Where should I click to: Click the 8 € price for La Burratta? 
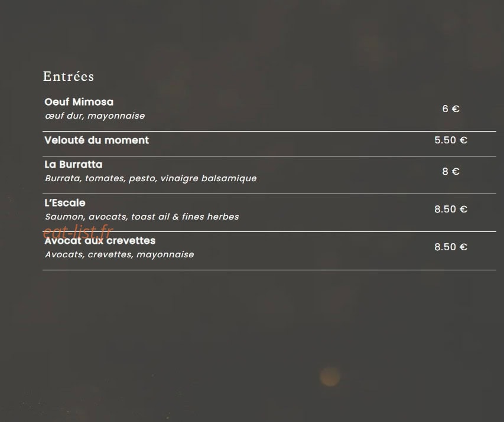(x=451, y=172)
